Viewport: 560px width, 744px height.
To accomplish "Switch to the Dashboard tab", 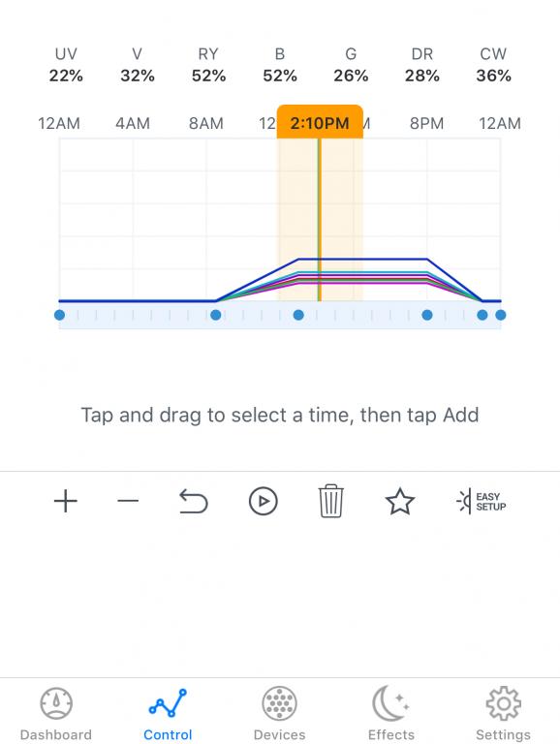I will tap(56, 714).
